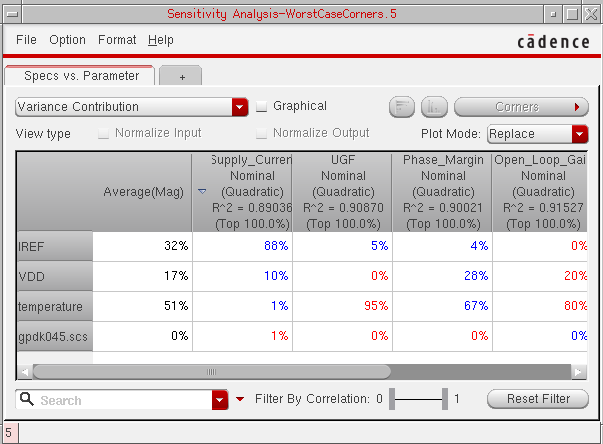This screenshot has height=444, width=603.
Task: Select the IREF row header
Action: point(55,246)
